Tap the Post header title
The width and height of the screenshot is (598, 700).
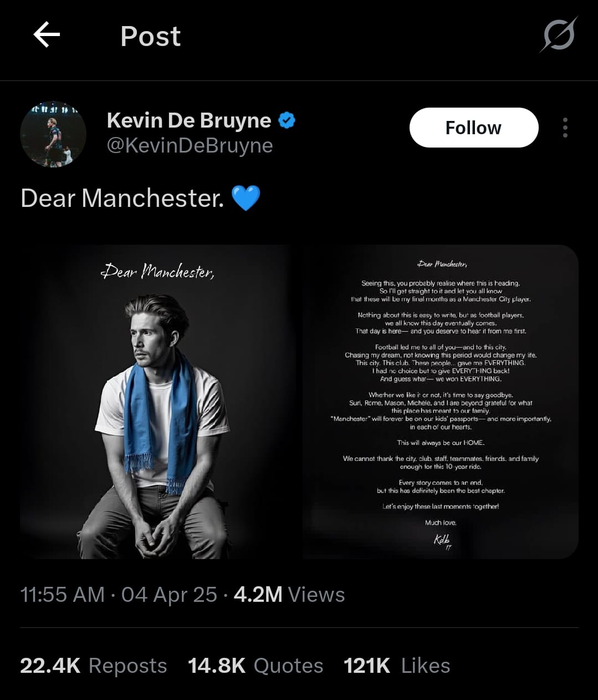(x=150, y=37)
